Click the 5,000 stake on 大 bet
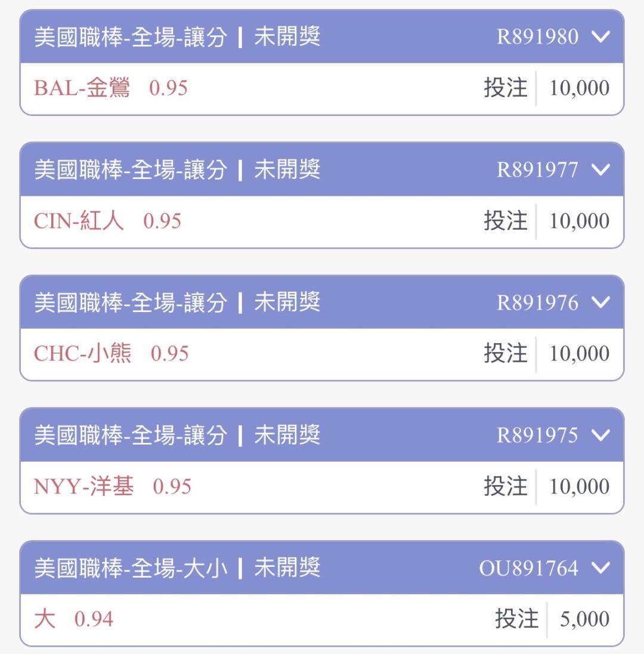644x654 pixels. click(x=584, y=619)
